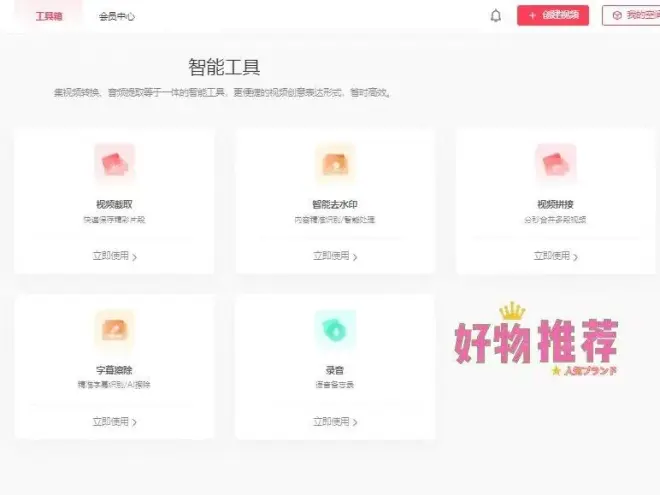660x495 pixels.
Task: Click the 字幕消除 tool icon
Action: pyautogui.click(x=114, y=329)
